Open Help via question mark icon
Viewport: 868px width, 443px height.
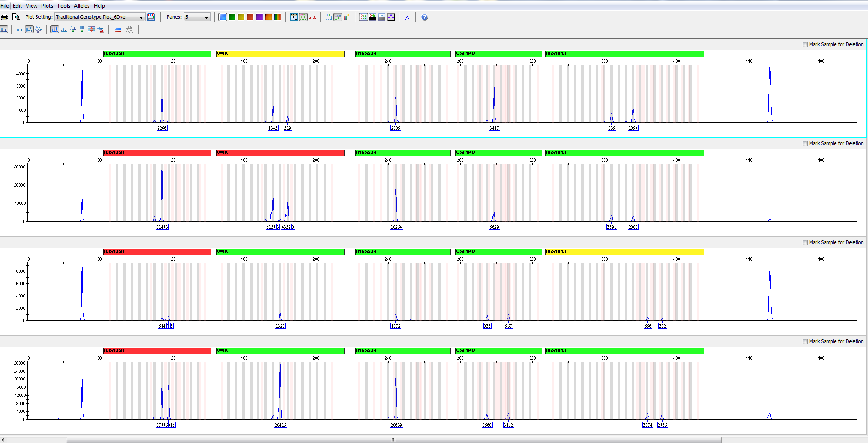(x=425, y=17)
